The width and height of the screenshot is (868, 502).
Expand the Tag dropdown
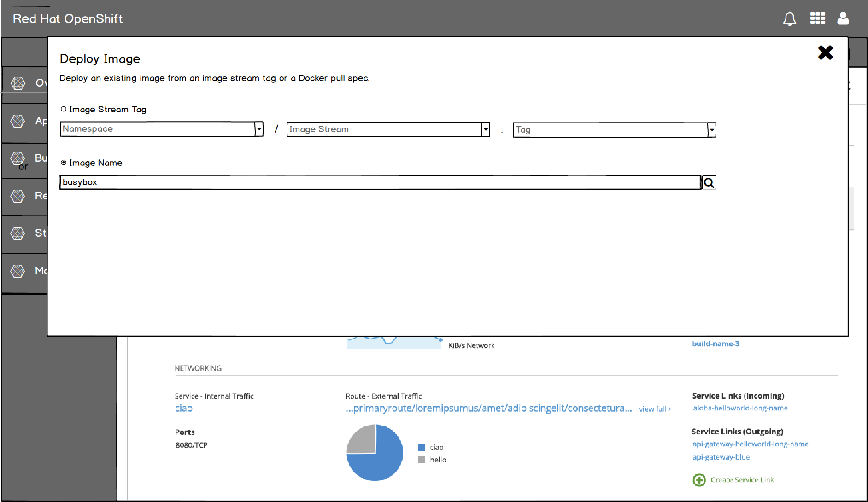(712, 130)
